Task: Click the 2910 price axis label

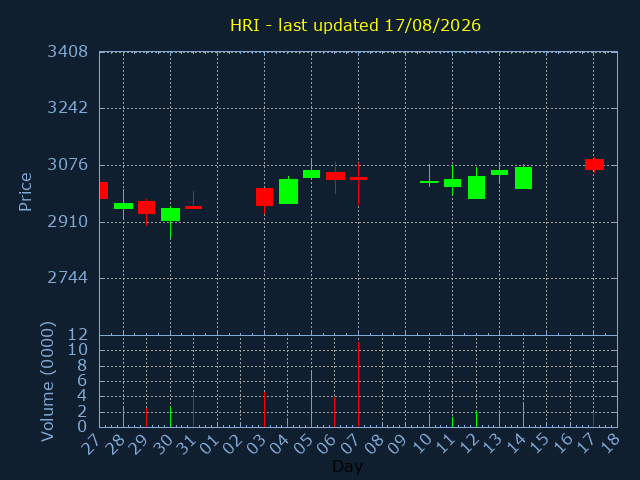Action: pyautogui.click(x=68, y=222)
